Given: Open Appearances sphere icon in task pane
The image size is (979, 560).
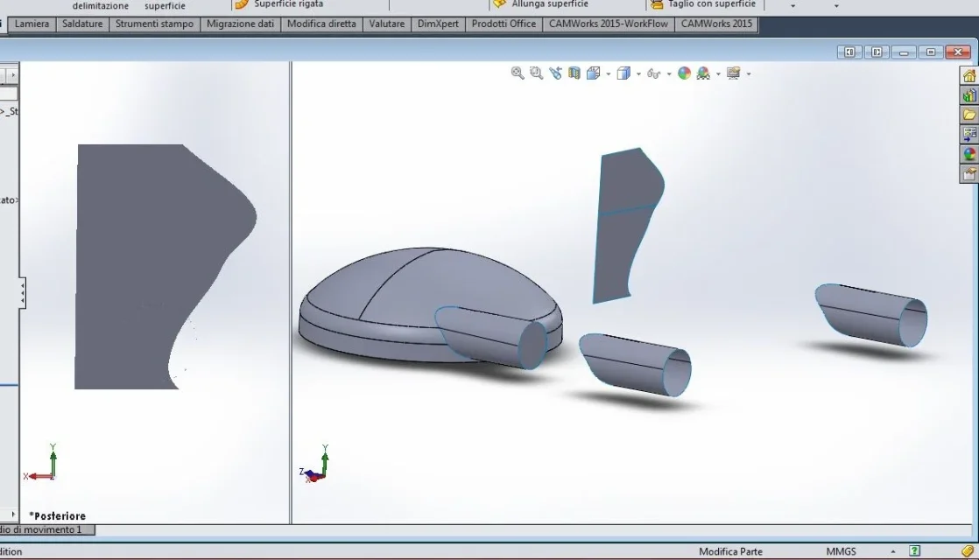Looking at the screenshot, I should click(969, 154).
